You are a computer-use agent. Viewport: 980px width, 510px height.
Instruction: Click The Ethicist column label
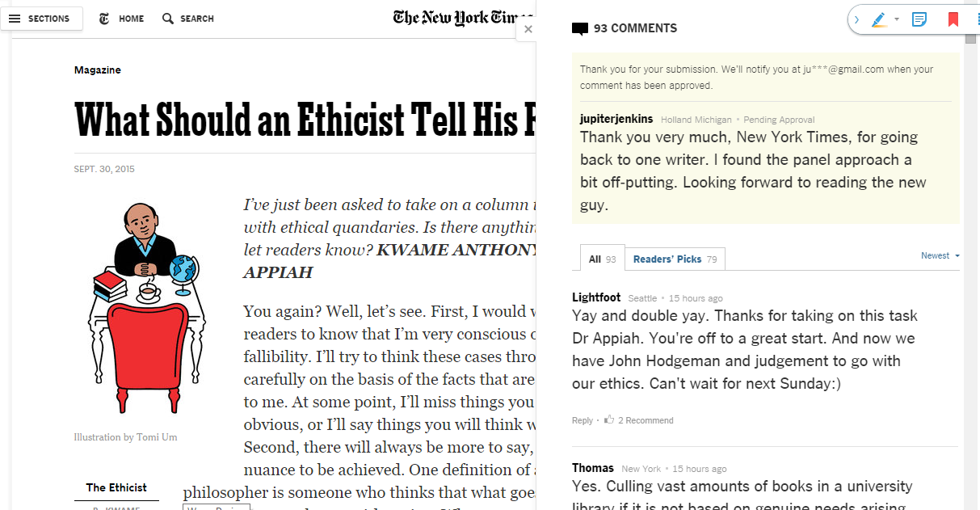116,487
